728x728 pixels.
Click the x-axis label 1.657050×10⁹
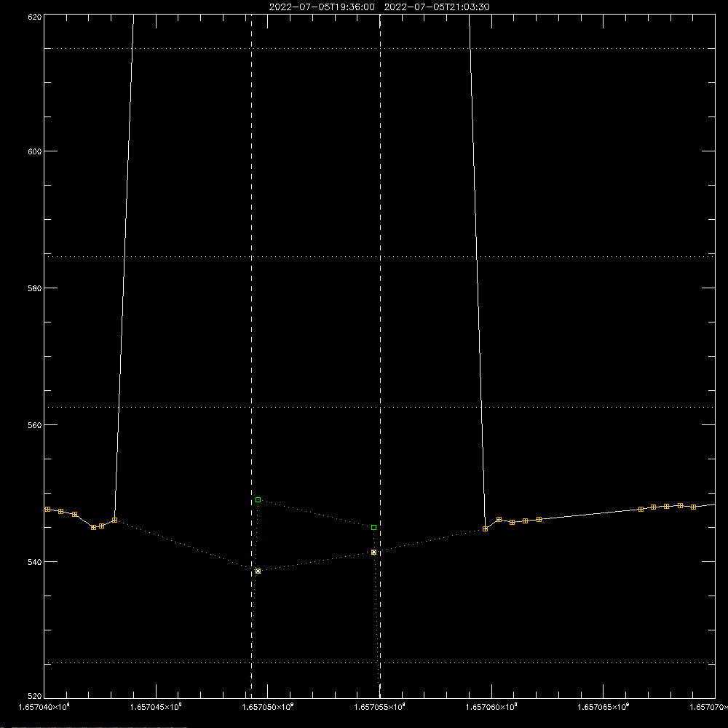(x=268, y=707)
